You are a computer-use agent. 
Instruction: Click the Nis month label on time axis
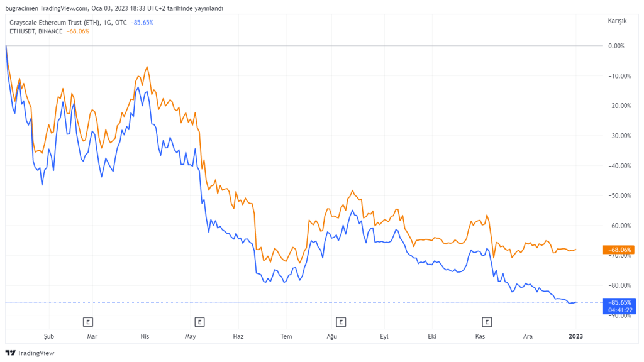coord(144,337)
